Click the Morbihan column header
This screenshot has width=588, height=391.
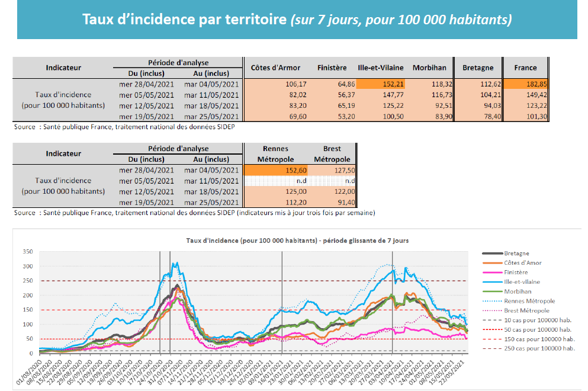tap(429, 68)
